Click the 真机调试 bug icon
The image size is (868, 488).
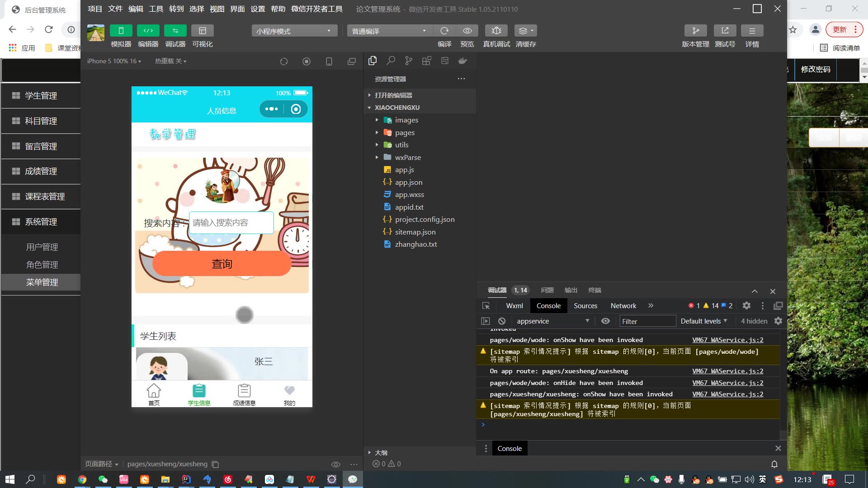(496, 31)
